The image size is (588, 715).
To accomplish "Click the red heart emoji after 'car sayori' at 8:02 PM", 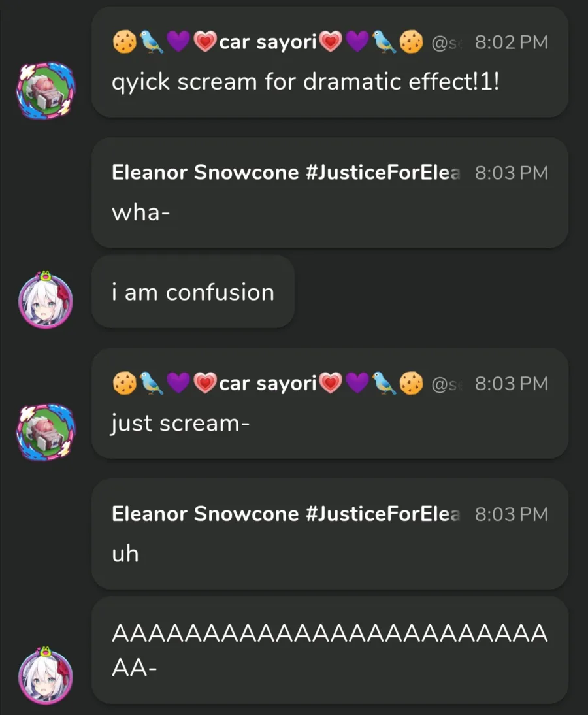I will click(331, 42).
